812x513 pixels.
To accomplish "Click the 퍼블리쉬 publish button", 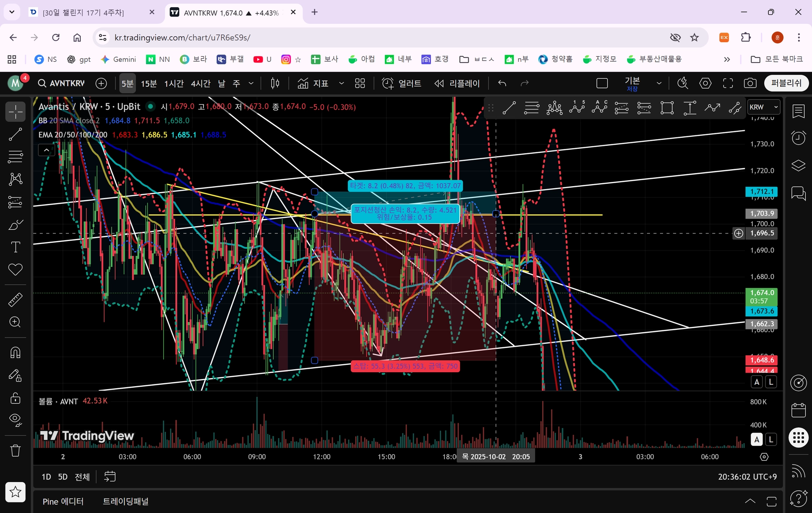I will [786, 83].
